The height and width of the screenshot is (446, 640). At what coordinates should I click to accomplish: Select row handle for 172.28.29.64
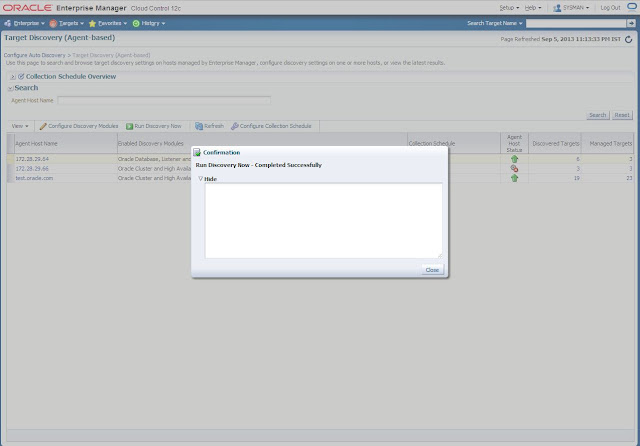pyautogui.click(x=11, y=159)
